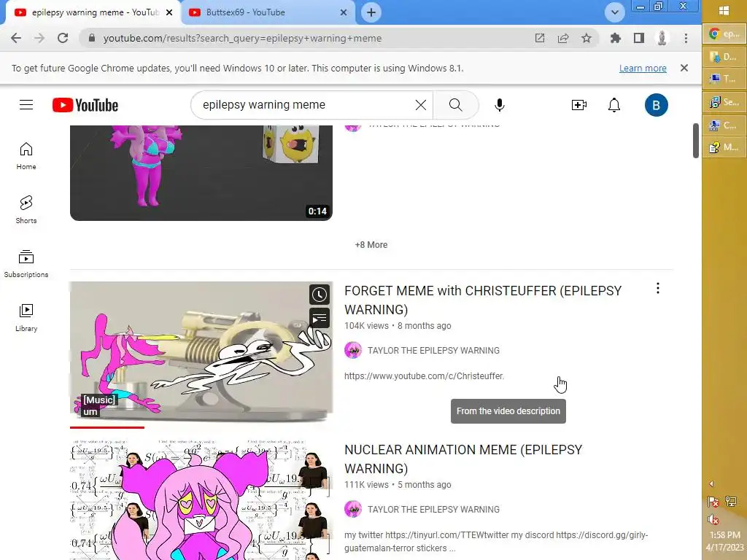Open TAYLOR THE EPILEPSY WARNING channel under FORGET MEME
The height and width of the screenshot is (560, 747).
pos(433,351)
